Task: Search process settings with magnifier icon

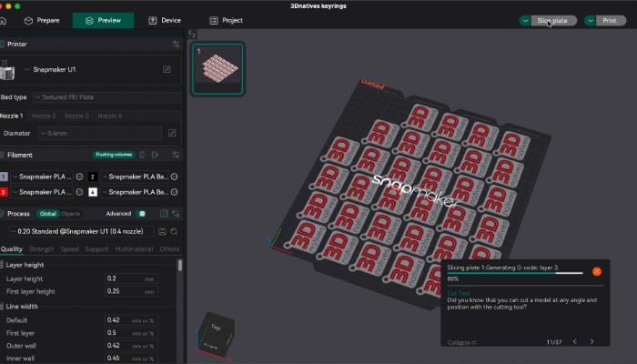Action: (x=174, y=231)
